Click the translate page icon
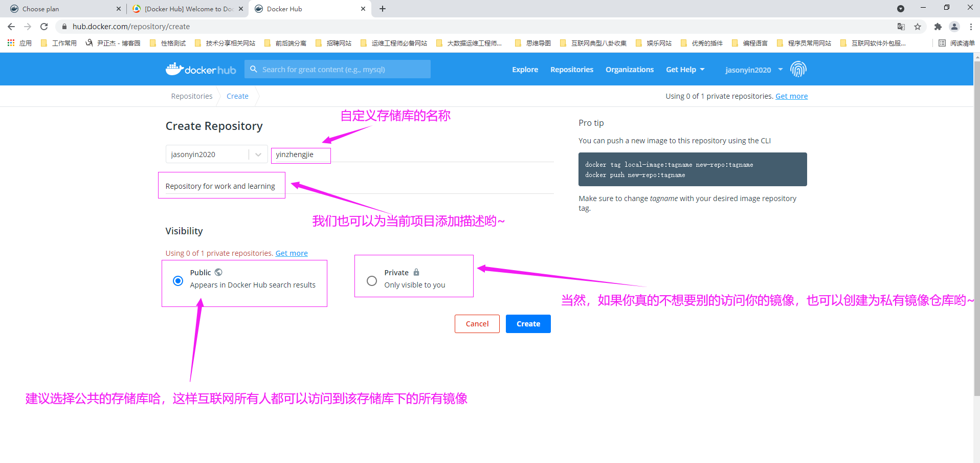Viewport: 980px width, 463px height. pyautogui.click(x=901, y=27)
